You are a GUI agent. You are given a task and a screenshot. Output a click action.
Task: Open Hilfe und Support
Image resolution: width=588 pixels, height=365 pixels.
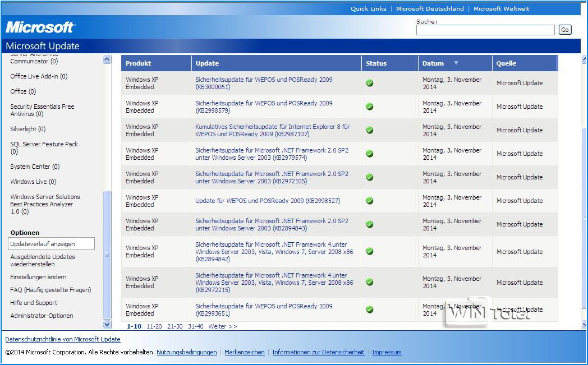click(33, 303)
